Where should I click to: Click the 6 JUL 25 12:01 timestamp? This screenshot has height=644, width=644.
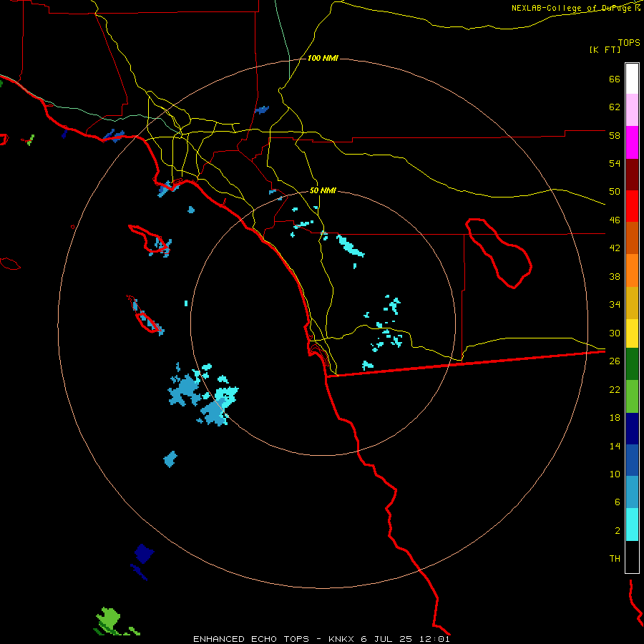406,639
